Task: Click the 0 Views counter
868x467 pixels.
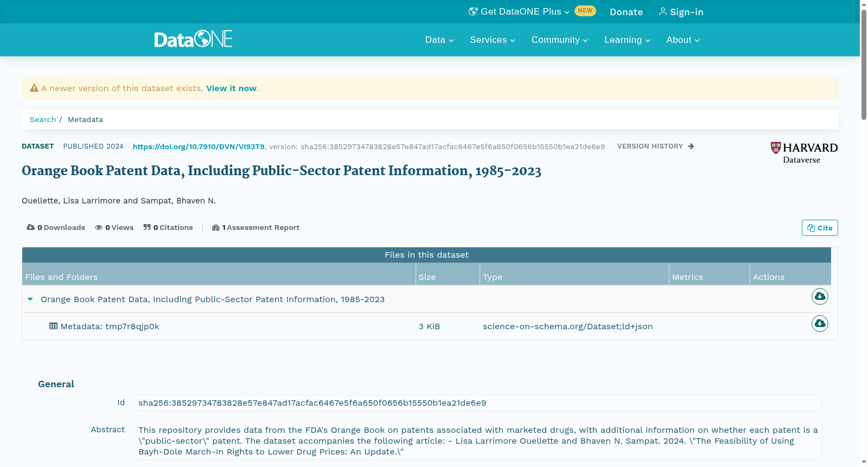Action: click(114, 227)
